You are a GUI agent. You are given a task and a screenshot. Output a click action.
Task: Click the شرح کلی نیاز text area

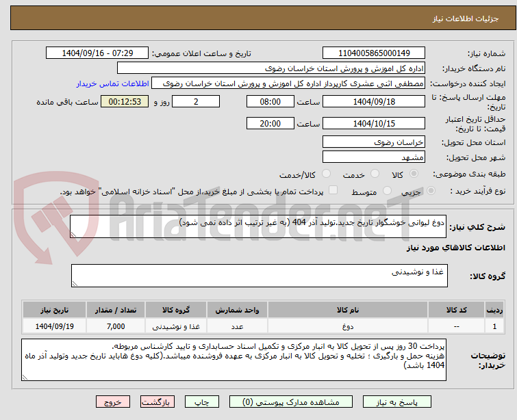pos(258,226)
